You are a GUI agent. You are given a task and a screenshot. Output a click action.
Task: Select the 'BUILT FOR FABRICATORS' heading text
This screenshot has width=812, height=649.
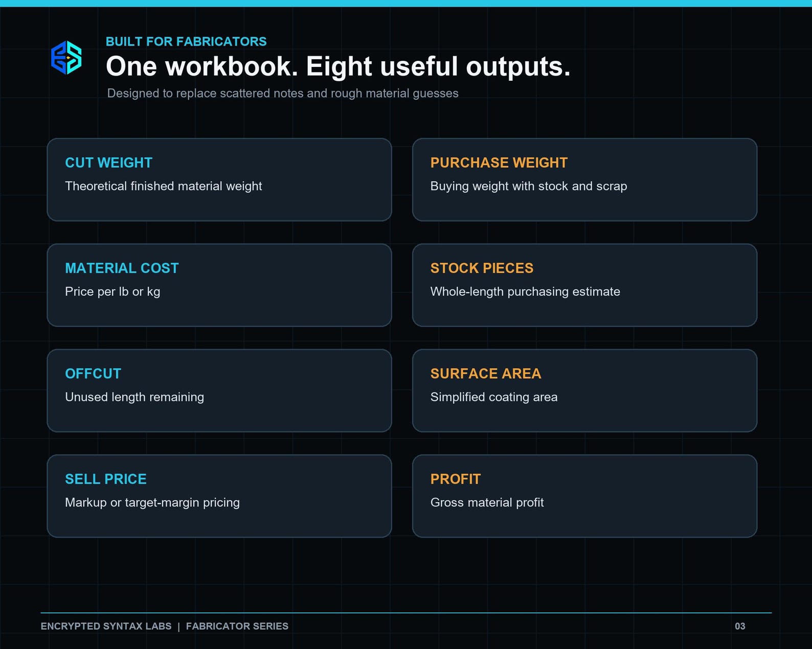pyautogui.click(x=186, y=41)
